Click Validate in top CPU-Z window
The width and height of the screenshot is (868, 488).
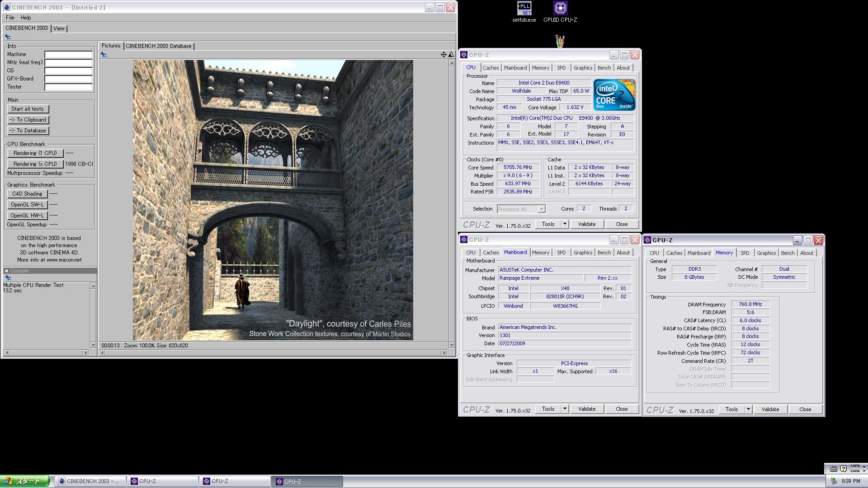coord(587,224)
